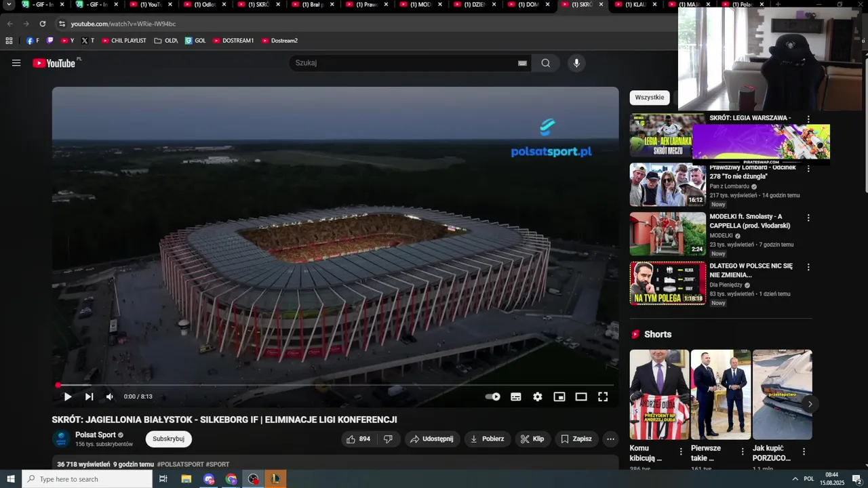
Task: Open the YouTube hamburger guide menu
Action: tap(16, 63)
